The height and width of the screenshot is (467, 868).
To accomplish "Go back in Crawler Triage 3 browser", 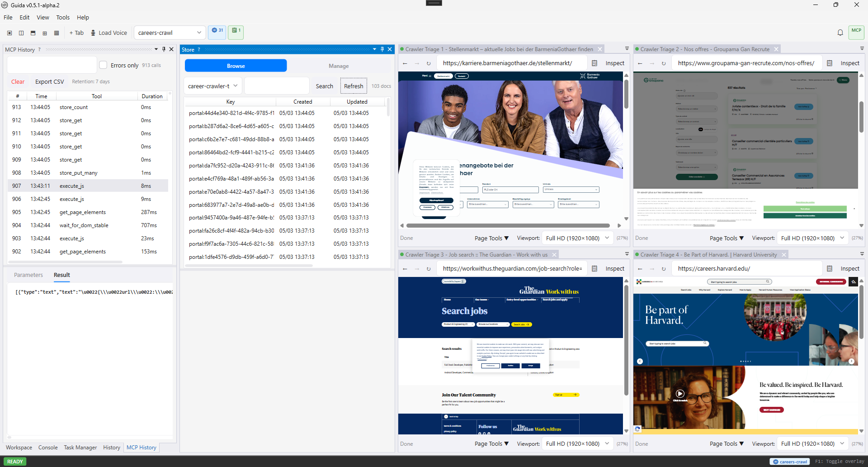I will 405,269.
